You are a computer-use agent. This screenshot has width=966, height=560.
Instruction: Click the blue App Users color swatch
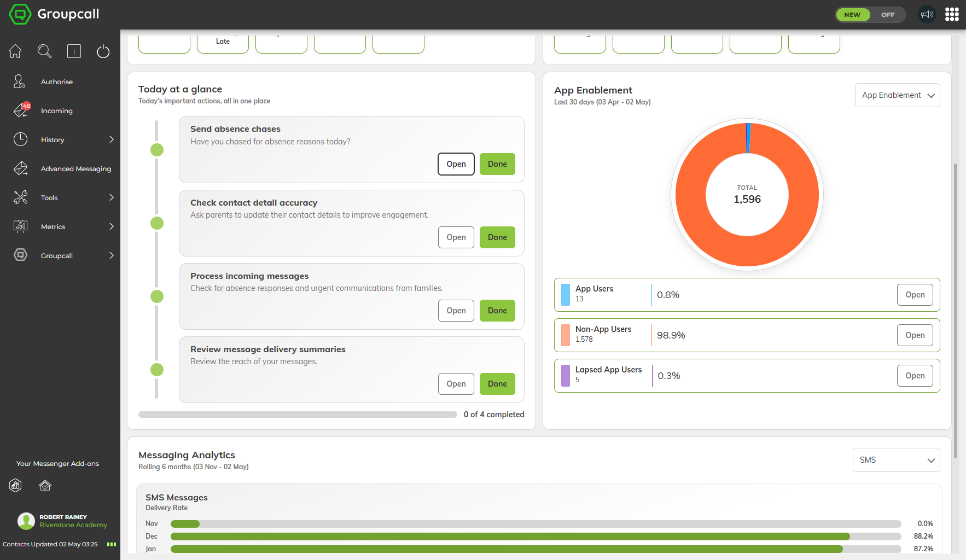(566, 295)
